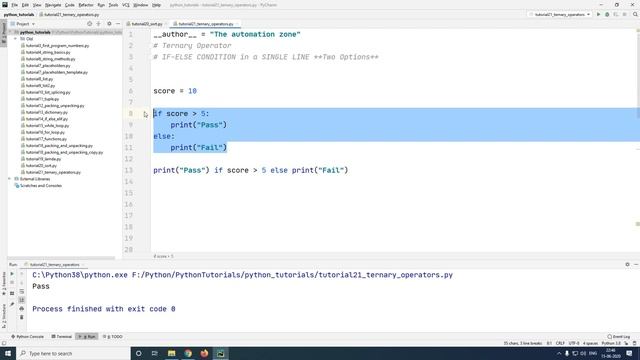Viewport: 640px width, 360px height.
Task: Launch Firefox from the taskbar
Action: click(204, 353)
